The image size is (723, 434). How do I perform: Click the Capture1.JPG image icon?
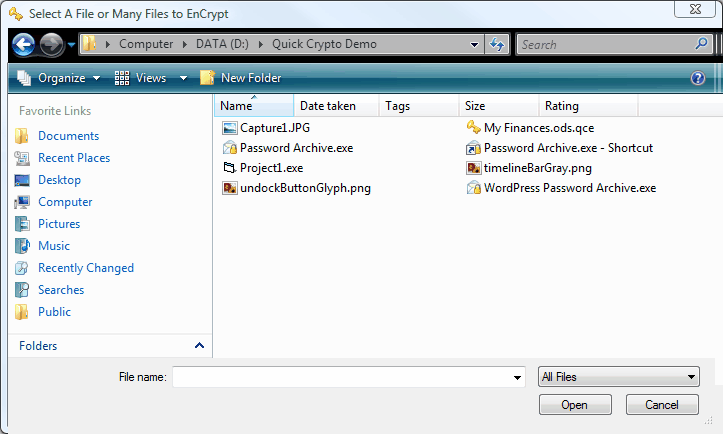tap(230, 128)
